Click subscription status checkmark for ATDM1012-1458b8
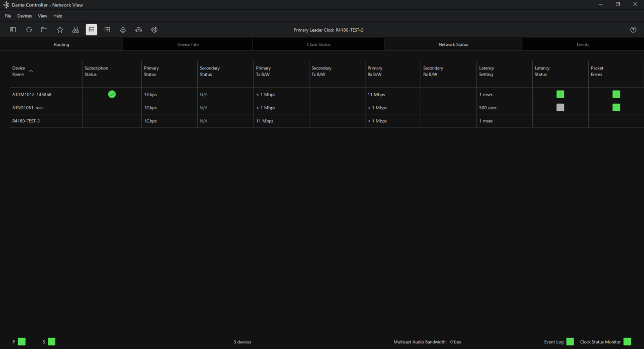644x349 pixels. coord(112,94)
